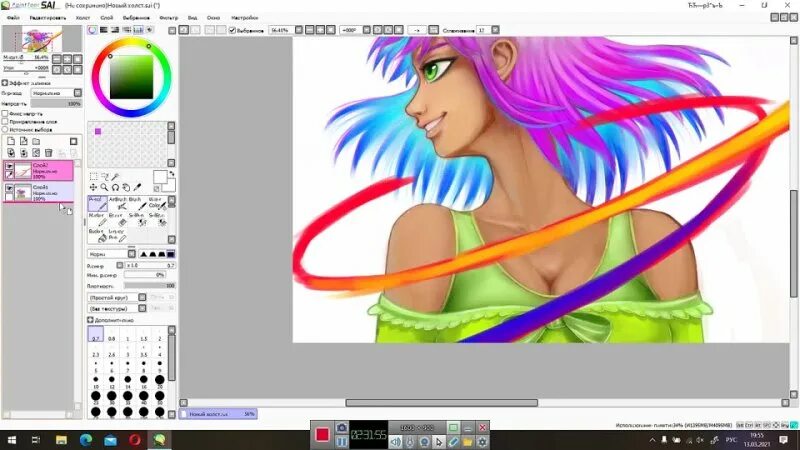Delete layer with trash icon
800x450 pixels.
[x=48, y=153]
